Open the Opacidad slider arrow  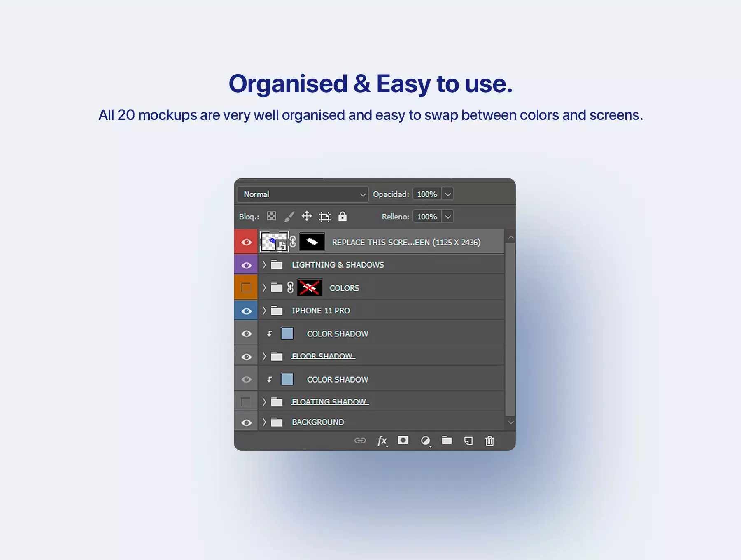pyautogui.click(x=448, y=194)
